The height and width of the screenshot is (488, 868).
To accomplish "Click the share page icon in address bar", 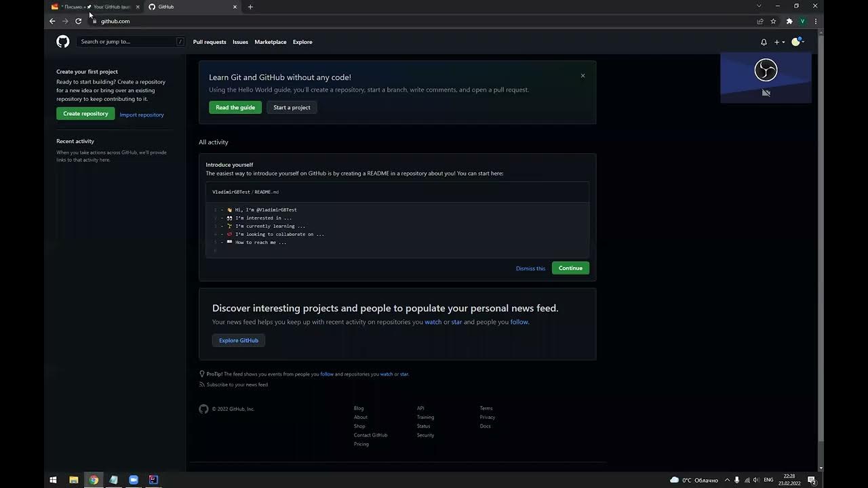I will pyautogui.click(x=760, y=21).
